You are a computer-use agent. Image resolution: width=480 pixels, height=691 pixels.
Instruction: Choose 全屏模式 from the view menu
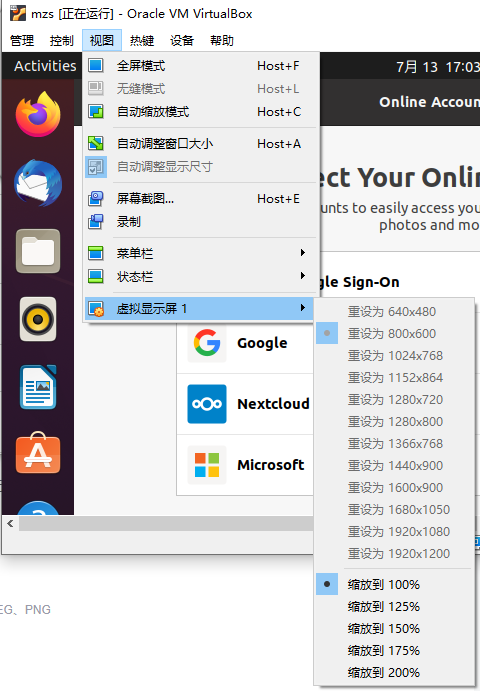(x=201, y=66)
